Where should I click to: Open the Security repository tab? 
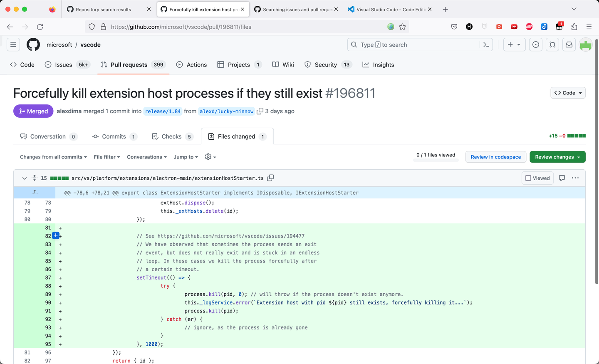pyautogui.click(x=328, y=64)
